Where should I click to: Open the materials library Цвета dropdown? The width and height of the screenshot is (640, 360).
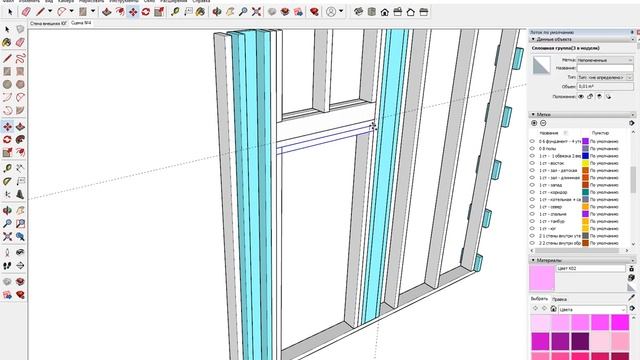click(x=592, y=310)
